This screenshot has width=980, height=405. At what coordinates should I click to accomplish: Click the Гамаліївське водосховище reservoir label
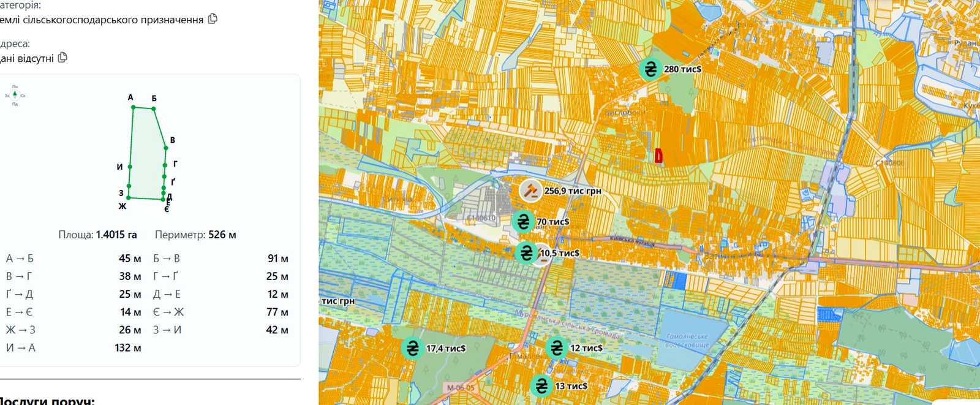(687, 341)
